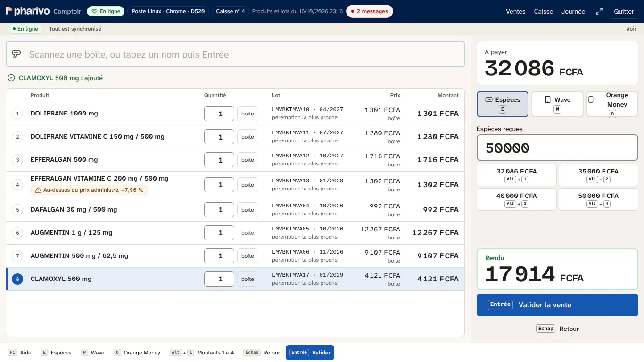Open the 2 messages notification pill
Viewport: 644px width, 362px height.
370,11
